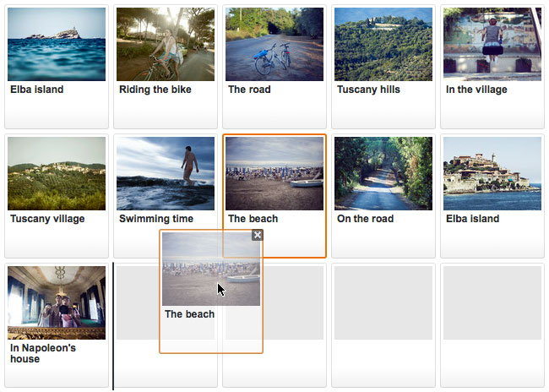Click the "Riding the bike" caption text
The height and width of the screenshot is (392, 549).
(x=155, y=90)
